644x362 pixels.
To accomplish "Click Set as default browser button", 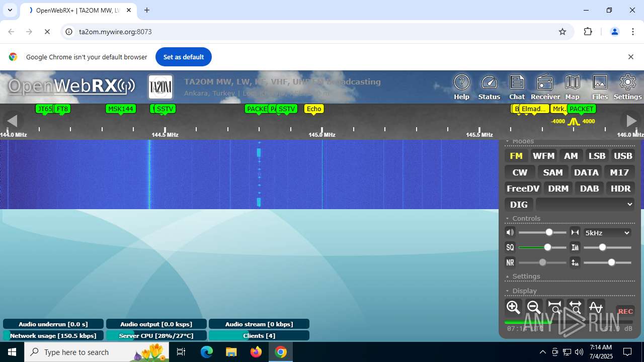I will pos(184,57).
